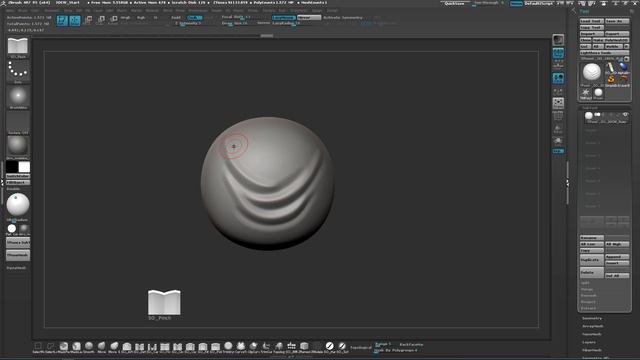Open the Preferences menu
Image resolution: width=640 pixels, height=360 pixels.
tap(198, 11)
